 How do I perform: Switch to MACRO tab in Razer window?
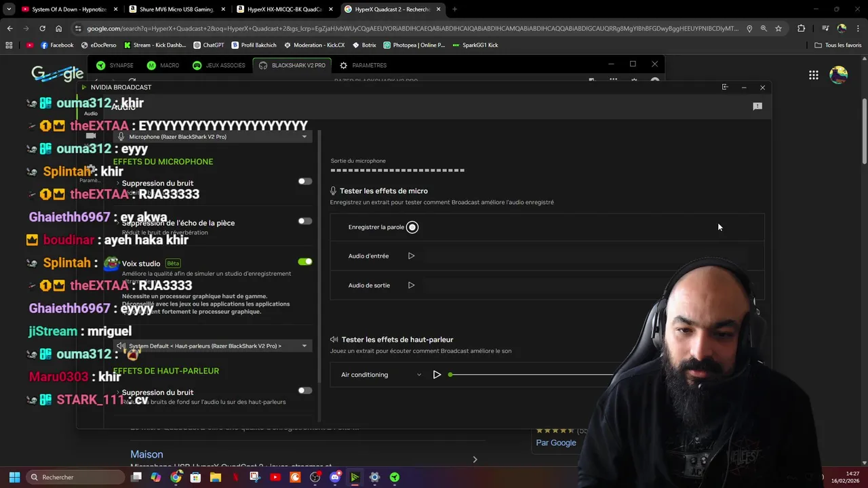point(163,65)
